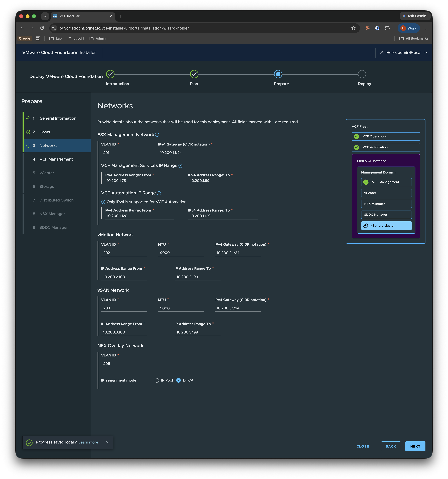Click the VCF Operations fleet box
This screenshot has width=448, height=479.
tap(386, 136)
